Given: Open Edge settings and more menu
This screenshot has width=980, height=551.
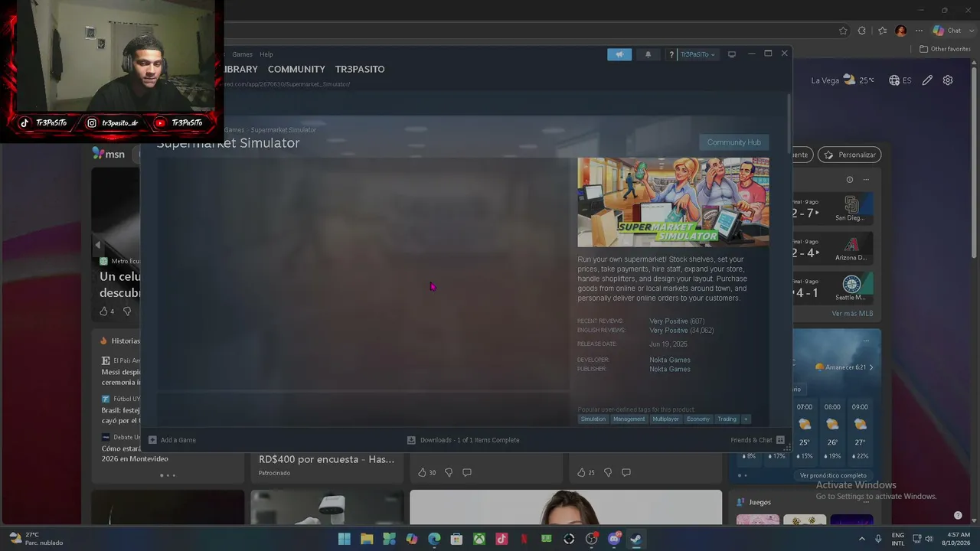Looking at the screenshot, I should [x=919, y=31].
